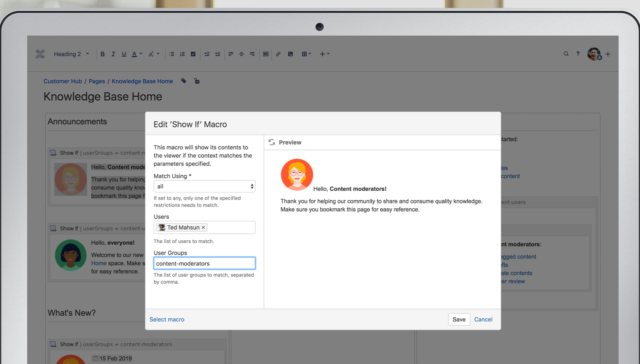Insert a link using the toolbar
This screenshot has height=364, width=640.
(x=278, y=54)
